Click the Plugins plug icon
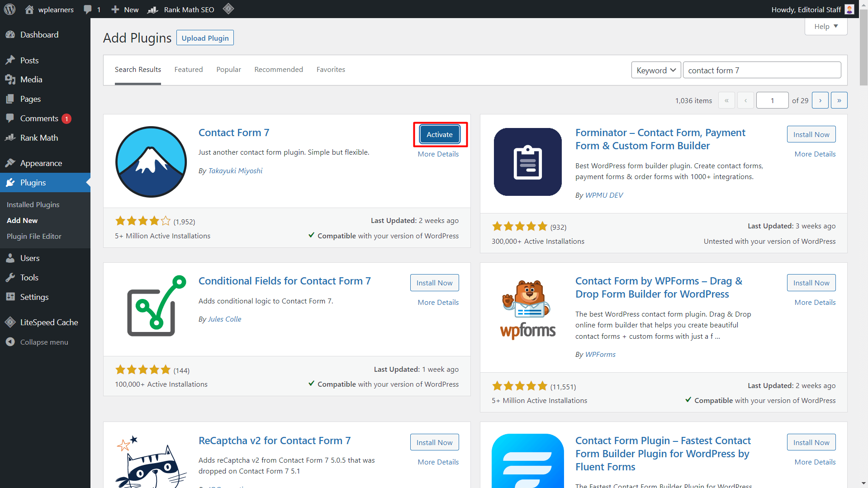The height and width of the screenshot is (488, 868). pos(10,183)
